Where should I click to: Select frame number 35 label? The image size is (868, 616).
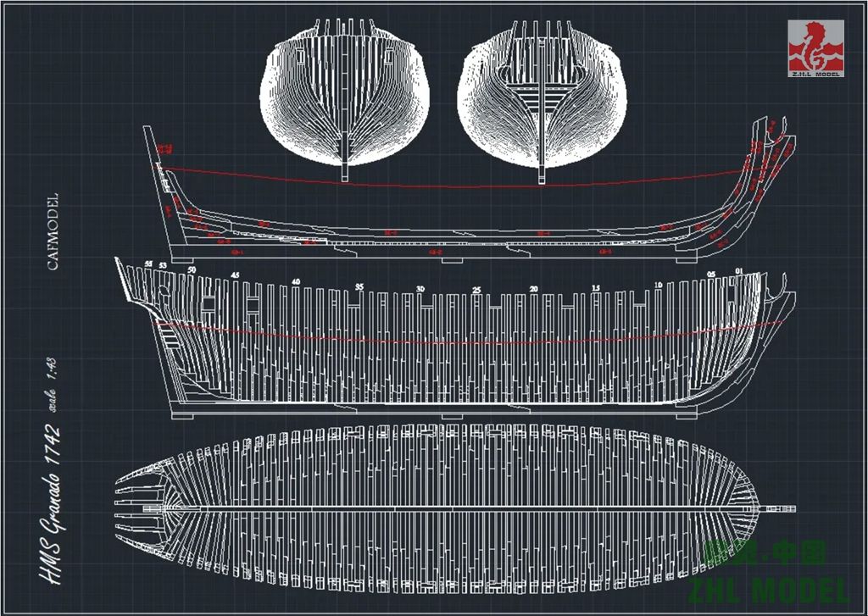[359, 287]
